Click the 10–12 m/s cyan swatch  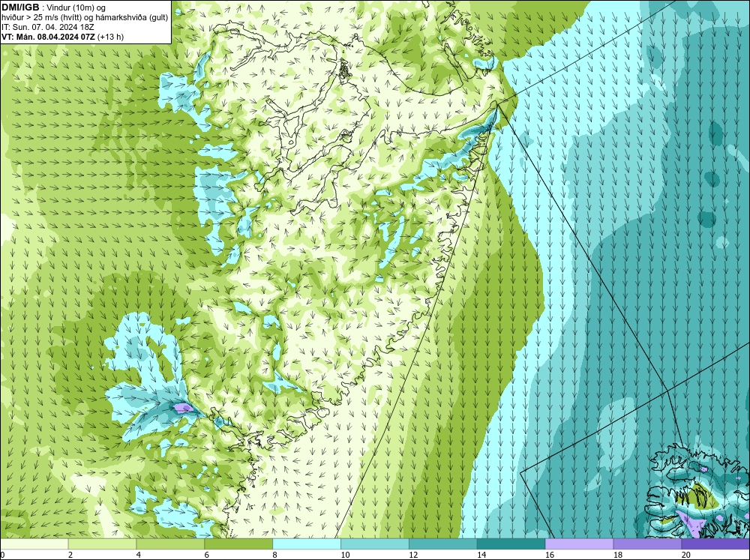[x=374, y=544]
